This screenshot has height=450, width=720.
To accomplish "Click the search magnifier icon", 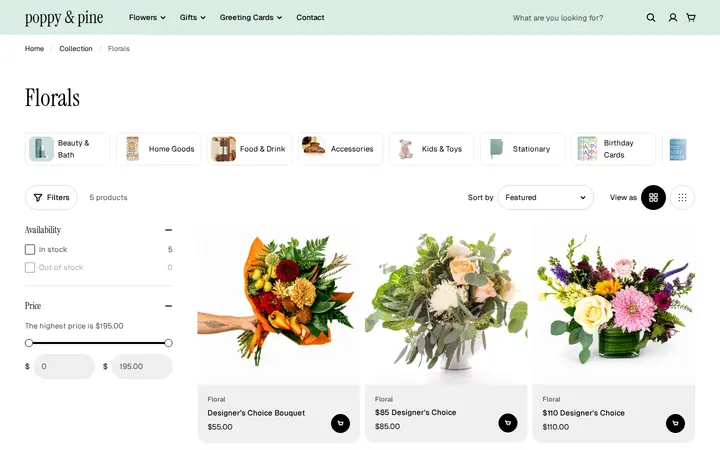I will (651, 17).
